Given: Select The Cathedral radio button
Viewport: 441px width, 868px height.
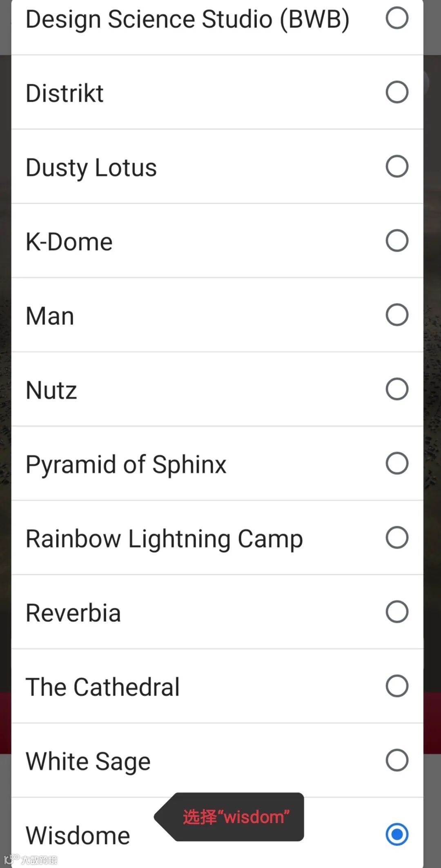Looking at the screenshot, I should (x=397, y=686).
